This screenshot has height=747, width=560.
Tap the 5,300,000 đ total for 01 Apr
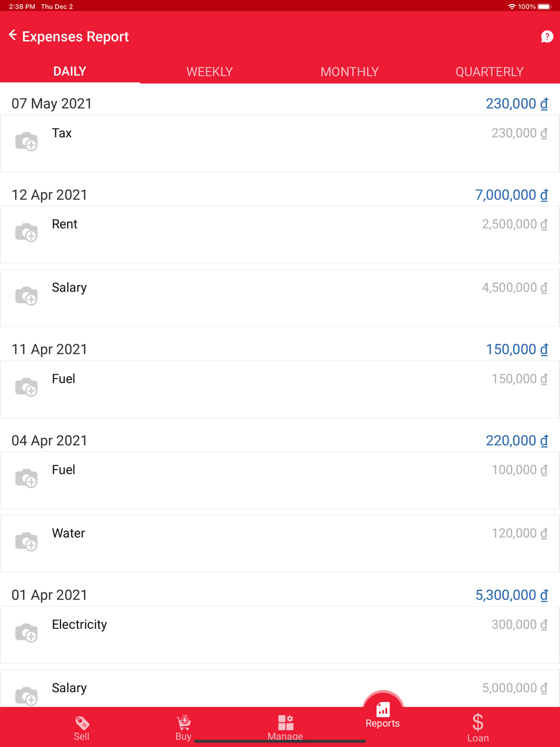511,595
